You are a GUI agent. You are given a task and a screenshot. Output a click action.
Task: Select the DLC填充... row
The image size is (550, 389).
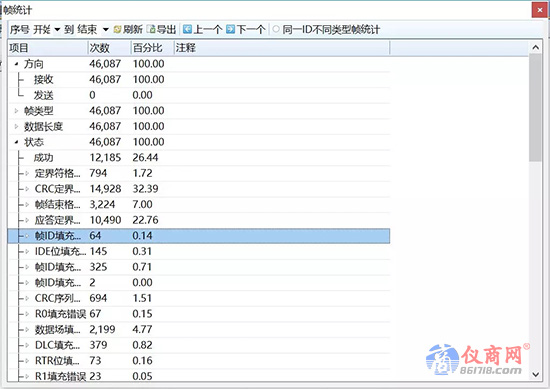coord(199,345)
